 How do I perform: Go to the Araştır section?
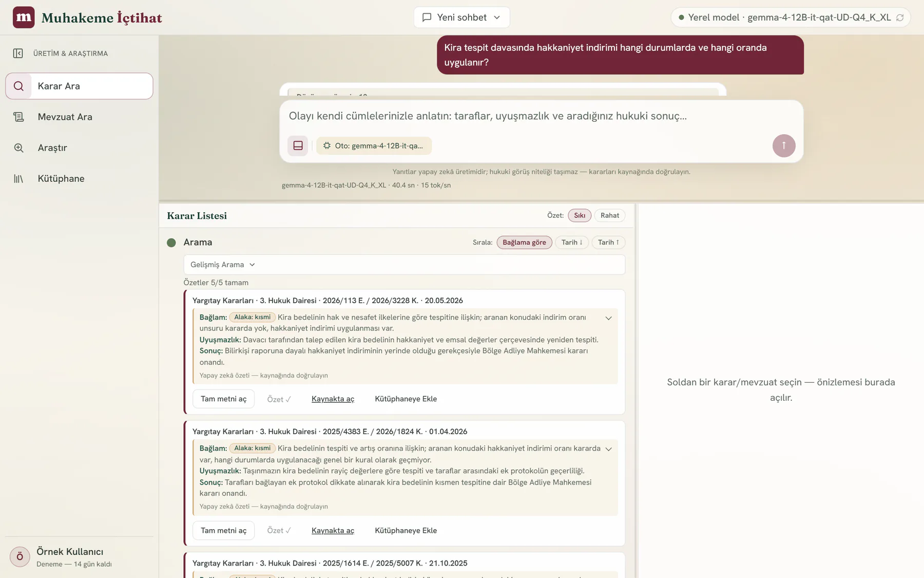point(79,148)
